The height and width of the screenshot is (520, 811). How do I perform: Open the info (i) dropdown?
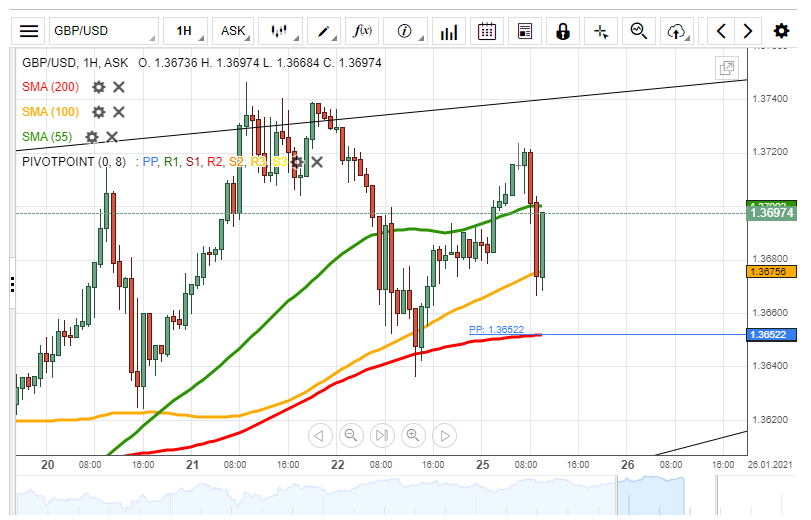(405, 31)
